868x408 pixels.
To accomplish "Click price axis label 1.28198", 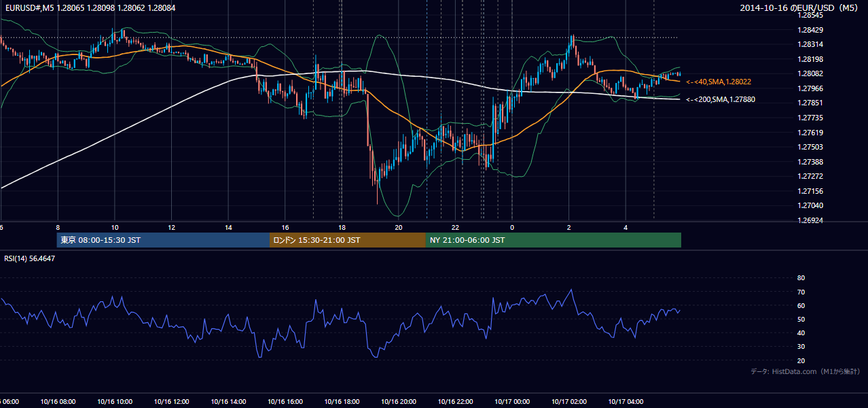I will tap(810, 59).
